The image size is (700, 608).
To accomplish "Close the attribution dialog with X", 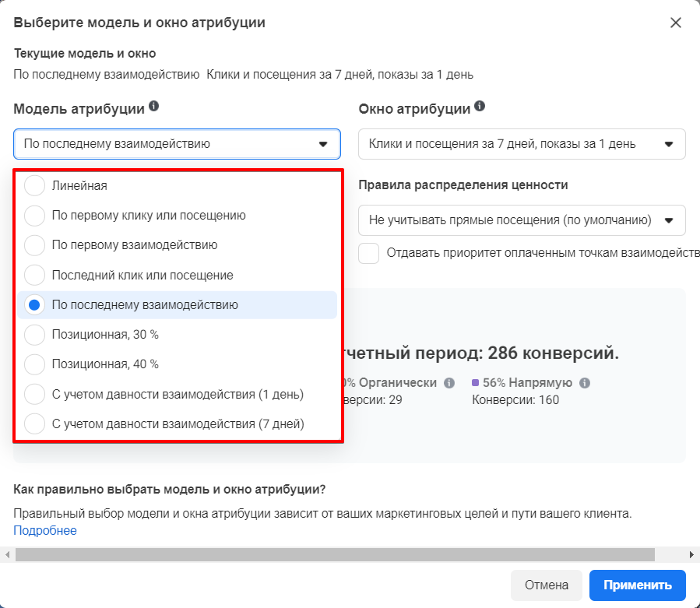I will [x=676, y=23].
